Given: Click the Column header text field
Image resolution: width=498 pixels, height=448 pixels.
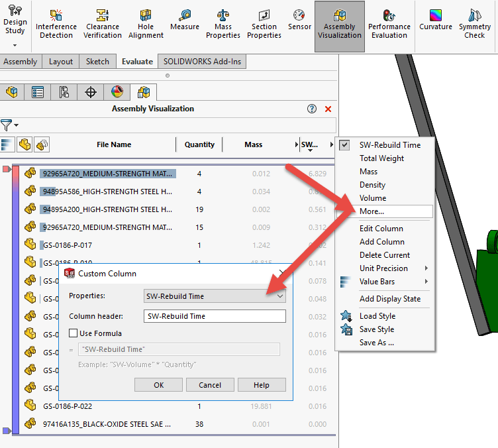Looking at the screenshot, I should click(215, 316).
